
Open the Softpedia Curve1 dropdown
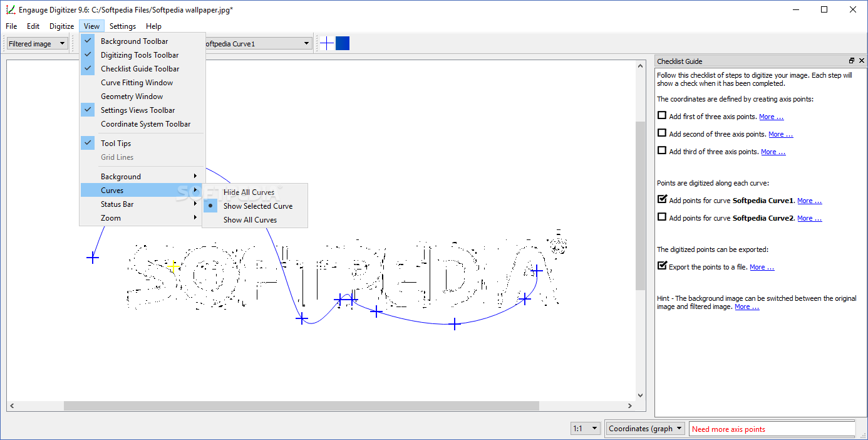tap(258, 44)
